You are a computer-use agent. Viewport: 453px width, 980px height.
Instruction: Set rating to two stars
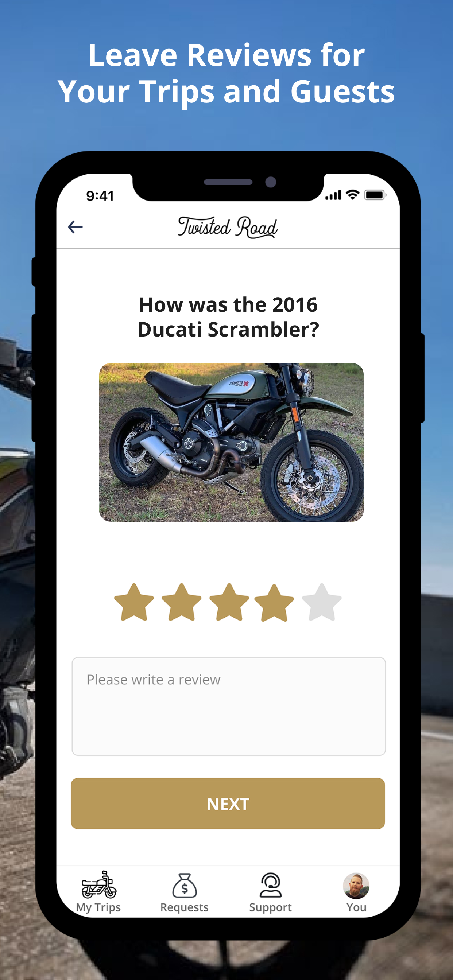coord(182,602)
